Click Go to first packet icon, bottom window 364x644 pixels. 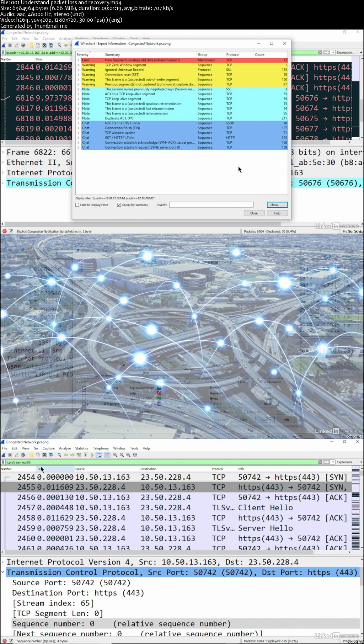(85, 455)
